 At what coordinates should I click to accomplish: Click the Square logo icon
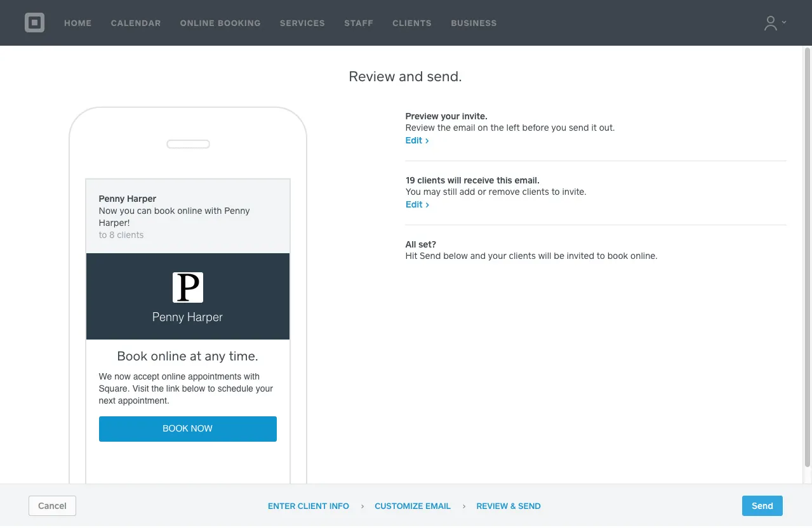coord(35,23)
